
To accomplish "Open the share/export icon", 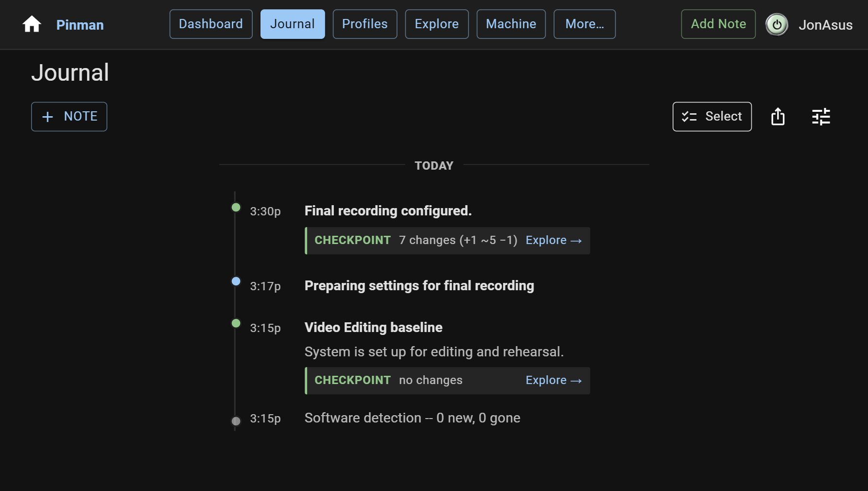I will tap(778, 117).
